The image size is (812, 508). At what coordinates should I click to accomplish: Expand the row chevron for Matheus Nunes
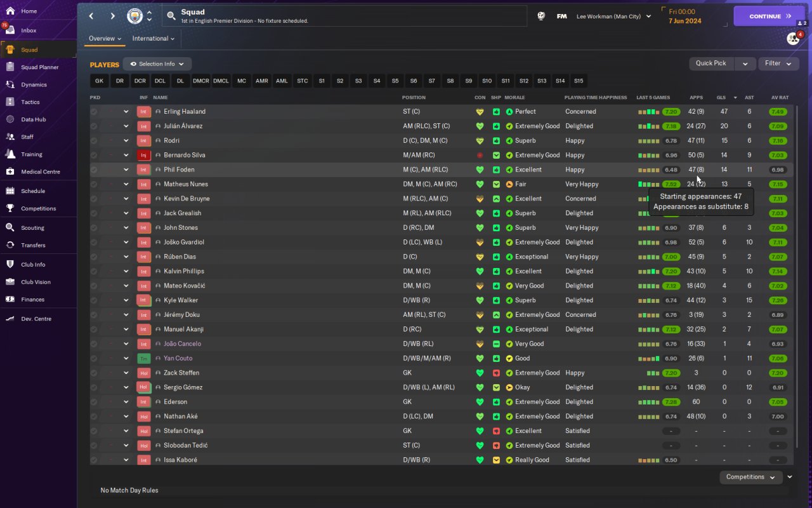click(126, 184)
